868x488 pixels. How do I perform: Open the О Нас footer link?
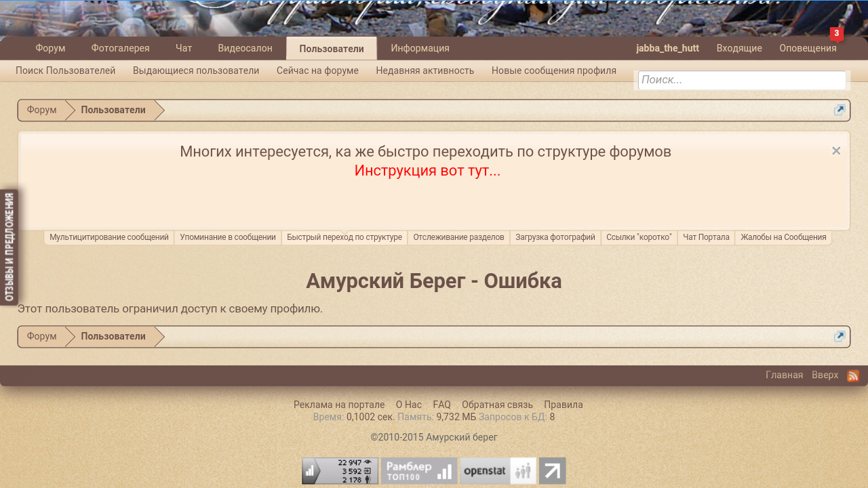[409, 405]
